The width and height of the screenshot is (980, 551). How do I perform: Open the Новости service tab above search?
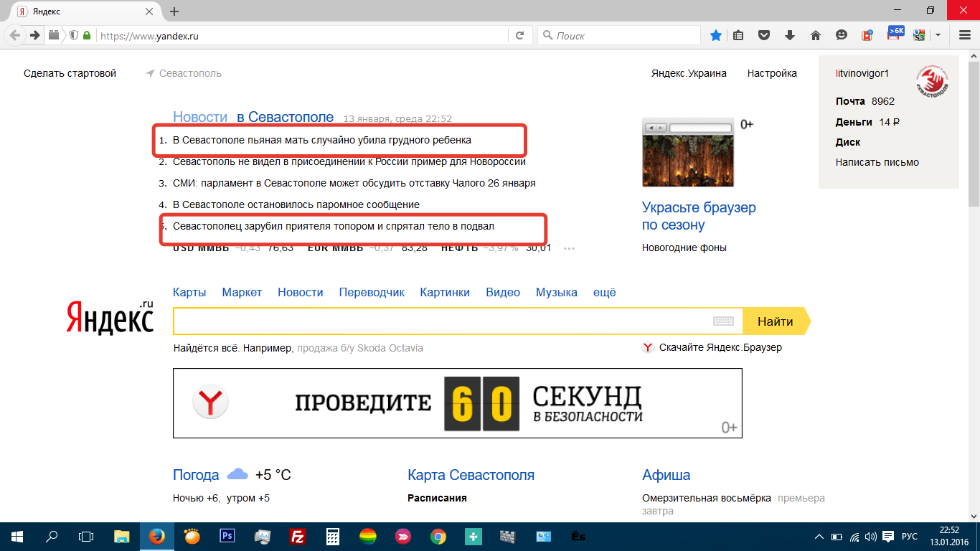(301, 292)
